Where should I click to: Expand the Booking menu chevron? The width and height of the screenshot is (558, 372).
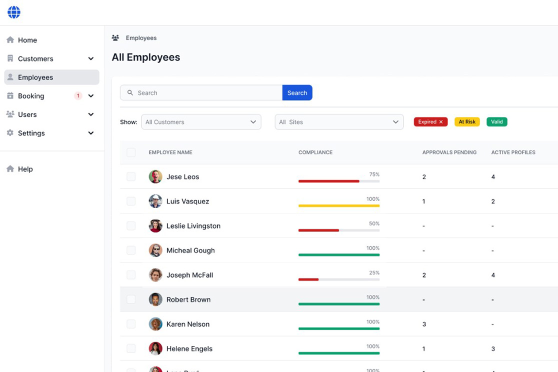coord(91,96)
